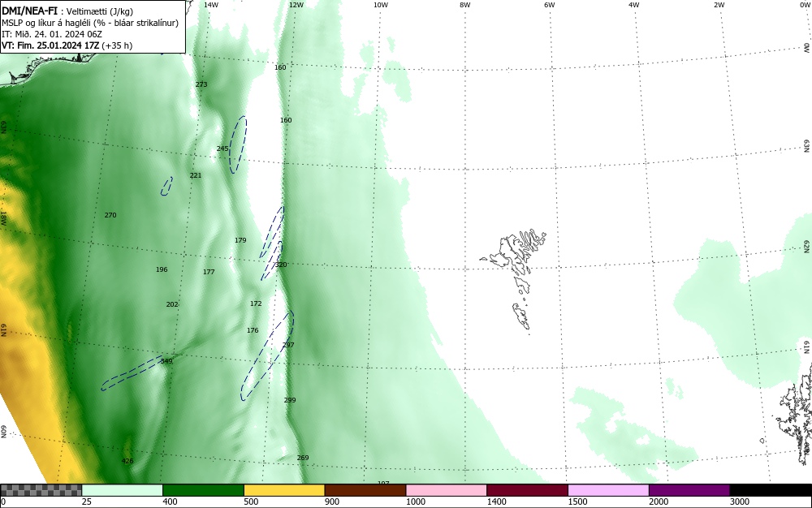Pick the dark green 400–500 legend swatch

point(203,490)
